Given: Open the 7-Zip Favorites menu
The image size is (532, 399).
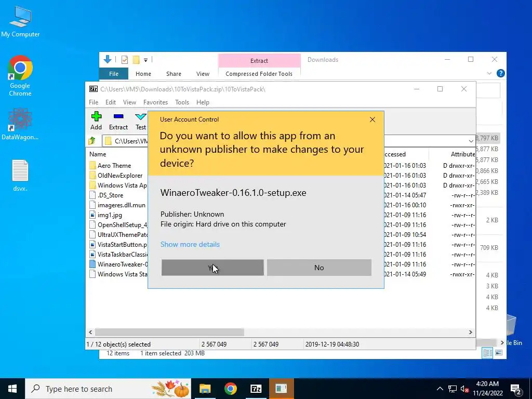Looking at the screenshot, I should coord(155,102).
